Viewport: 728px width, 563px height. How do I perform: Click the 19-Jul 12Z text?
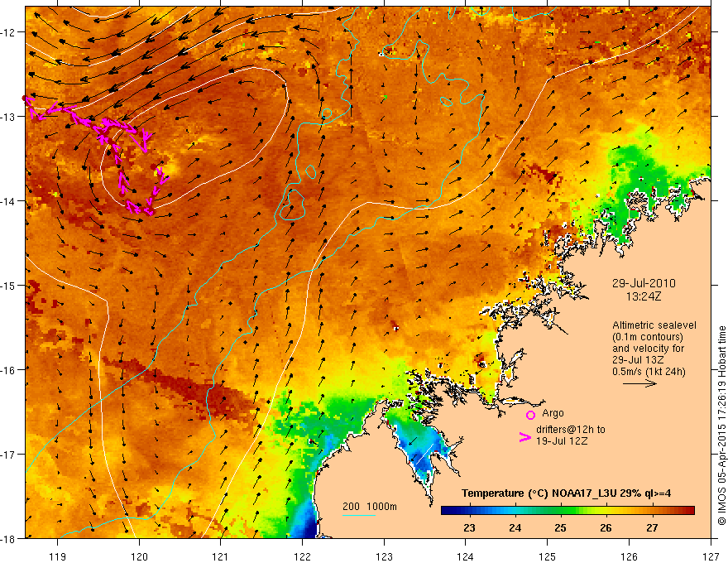coord(562,440)
